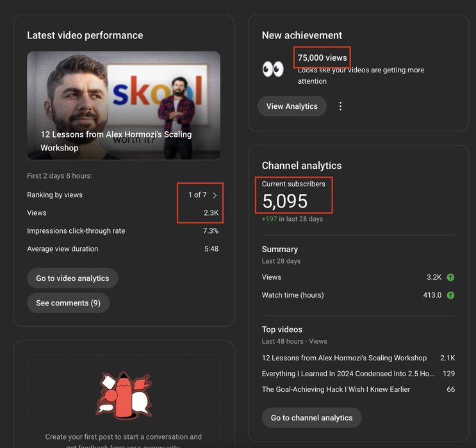This screenshot has width=476, height=448.
Task: Expand the ranking by views chevron
Action: pos(215,195)
